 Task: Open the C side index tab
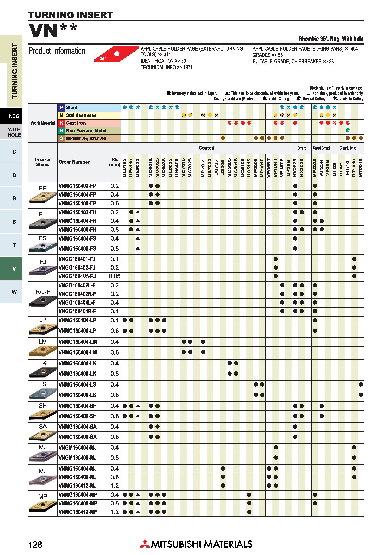tap(11, 152)
